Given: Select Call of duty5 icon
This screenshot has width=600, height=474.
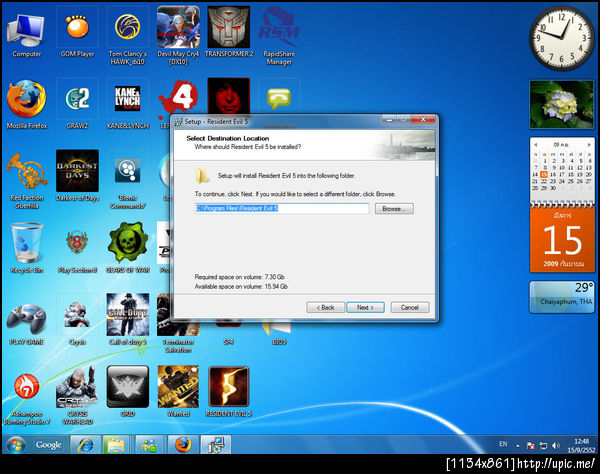Looking at the screenshot, I should tap(127, 320).
